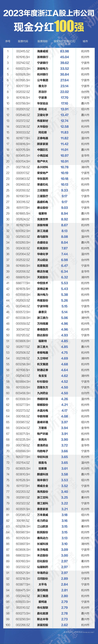The height and width of the screenshot is (644, 98).
Task: Click company name 浙富控股
Action: pyautogui.click(x=43, y=625)
